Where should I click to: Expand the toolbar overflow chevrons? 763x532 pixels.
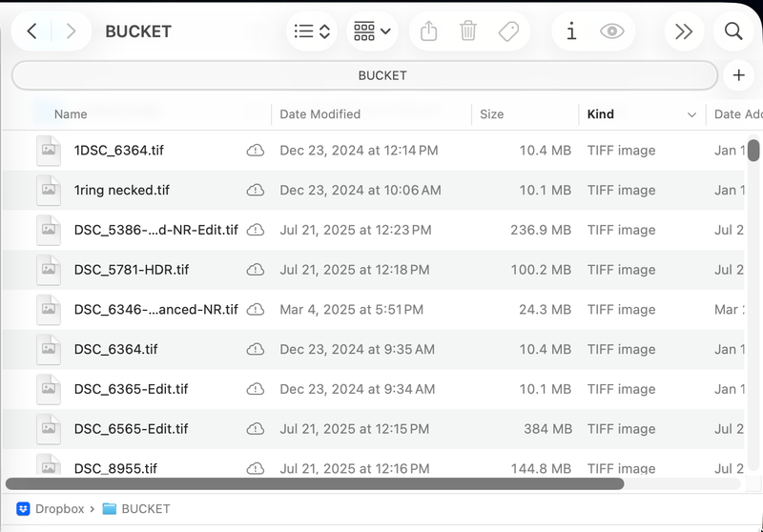click(684, 31)
